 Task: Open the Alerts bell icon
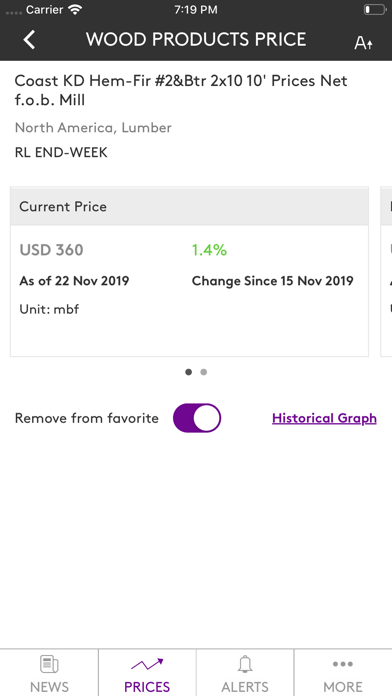click(245, 664)
